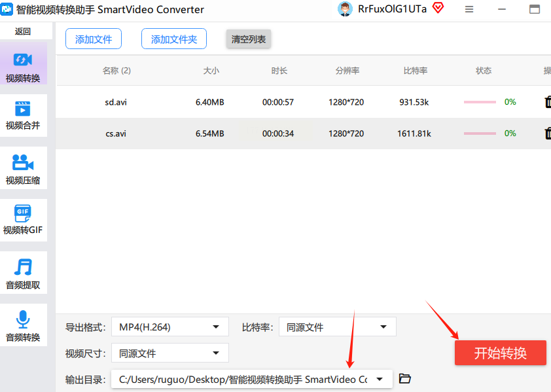The image size is (551, 392).
Task: Click the 导出格式 label
Action: 85,327
